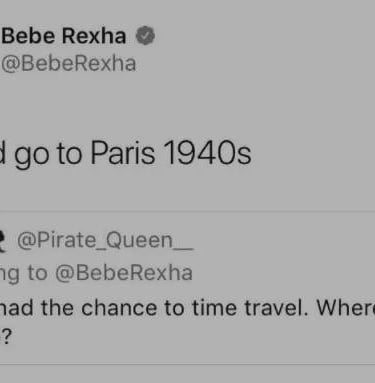Click the @BebeRexha handle under the name

pos(69,63)
